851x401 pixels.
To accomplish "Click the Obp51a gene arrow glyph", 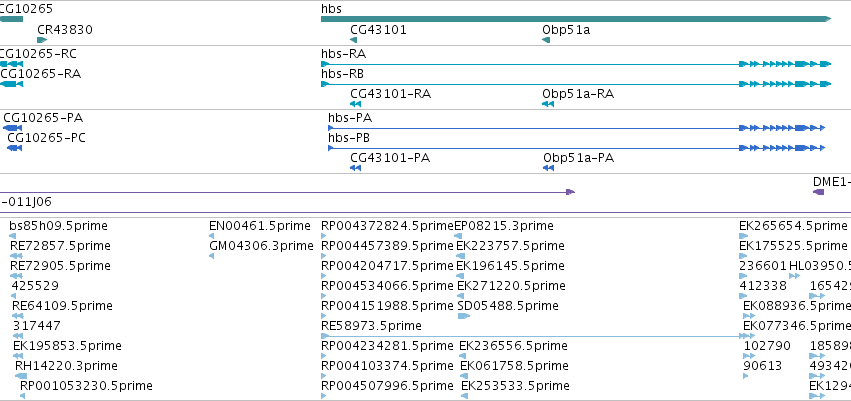I will (546, 40).
